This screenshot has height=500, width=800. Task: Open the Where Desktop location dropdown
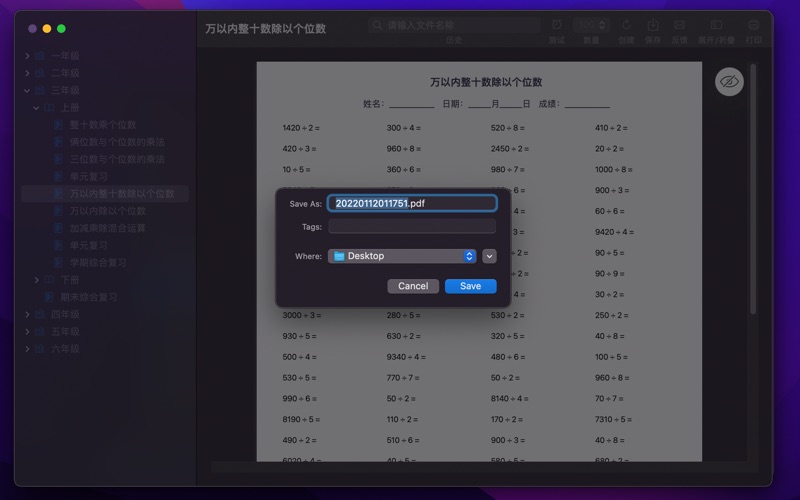coord(401,256)
